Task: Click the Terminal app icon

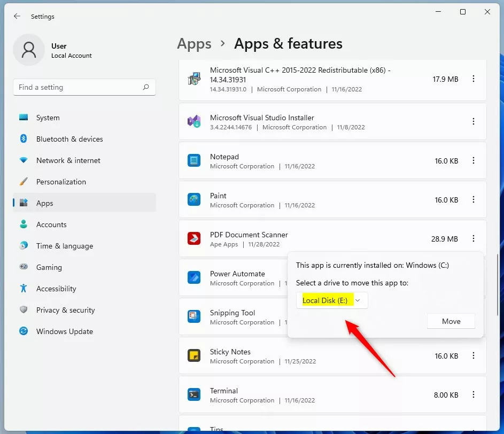Action: 194,394
